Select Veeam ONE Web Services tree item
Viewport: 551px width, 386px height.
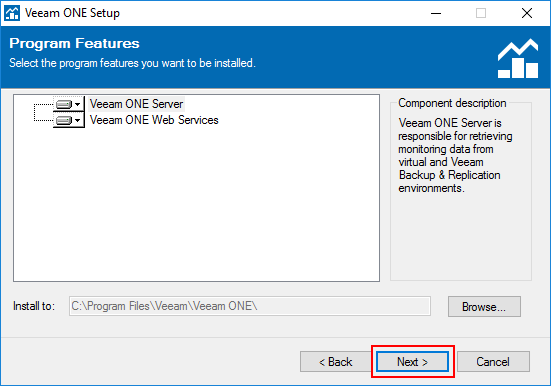(x=154, y=120)
